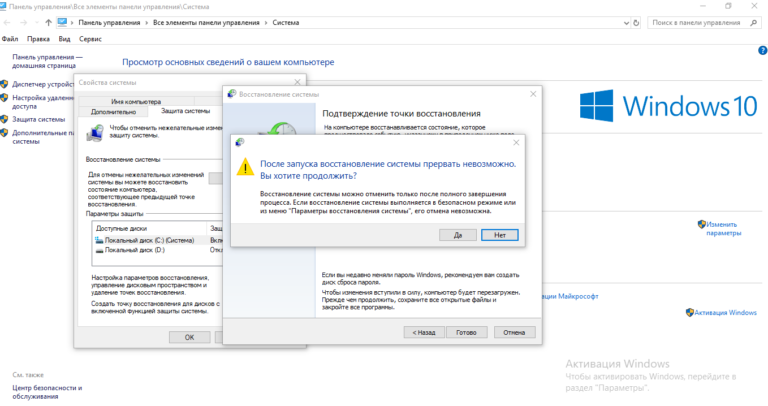Image resolution: width=768 pixels, height=406 pixels.
Task: Click the yellow warning triangle icon
Action: [245, 168]
